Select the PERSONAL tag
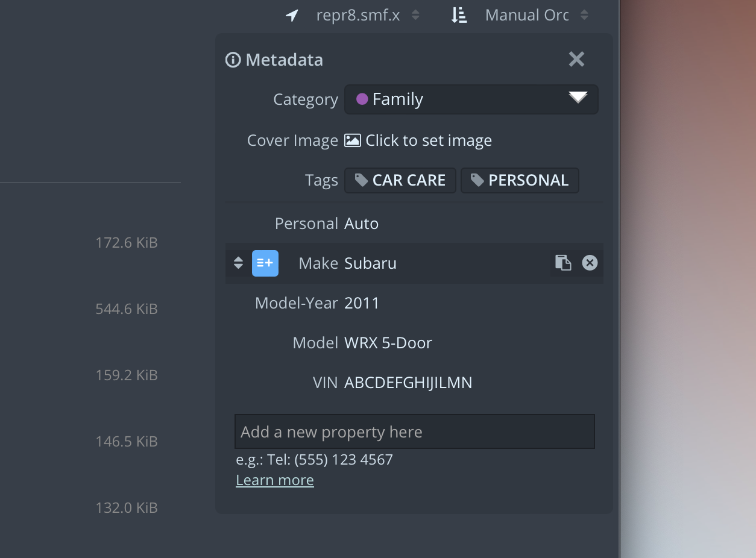 [520, 180]
